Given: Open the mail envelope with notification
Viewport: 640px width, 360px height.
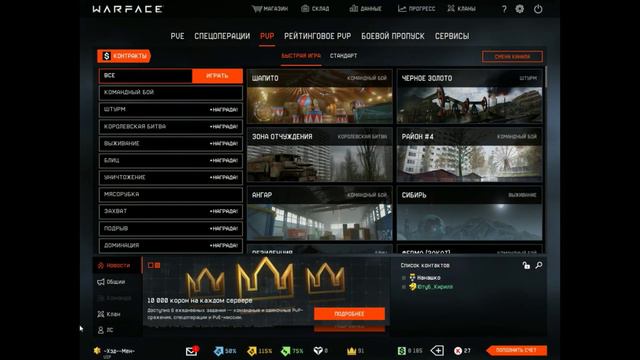Looking at the screenshot, I should tap(192, 351).
